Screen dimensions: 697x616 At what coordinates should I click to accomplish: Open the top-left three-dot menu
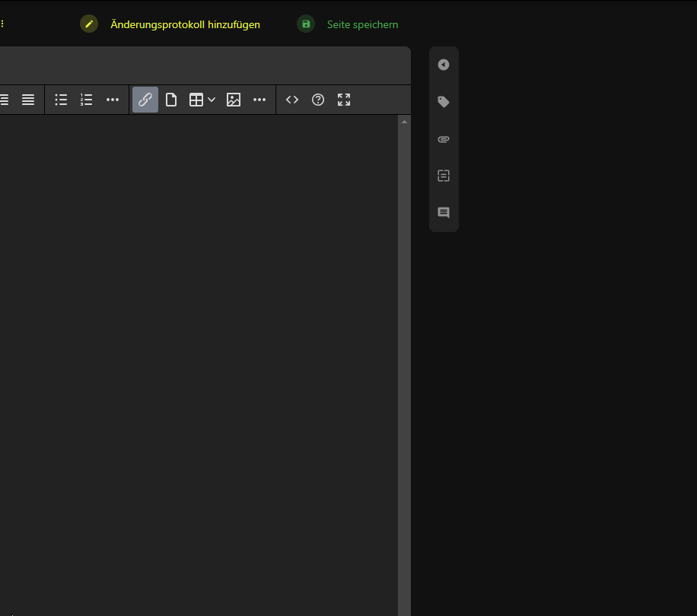pos(3,23)
